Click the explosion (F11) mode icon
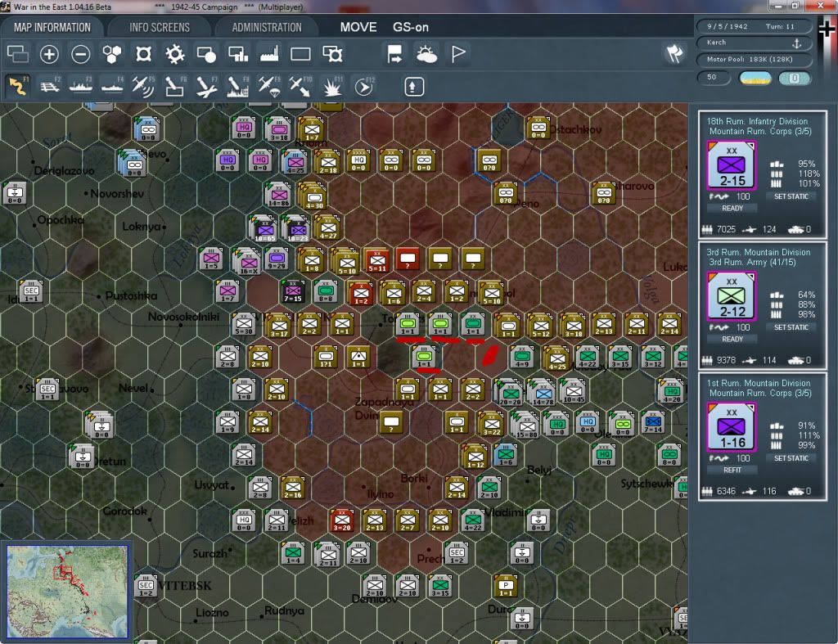This screenshot has height=644, width=838. pyautogui.click(x=332, y=86)
